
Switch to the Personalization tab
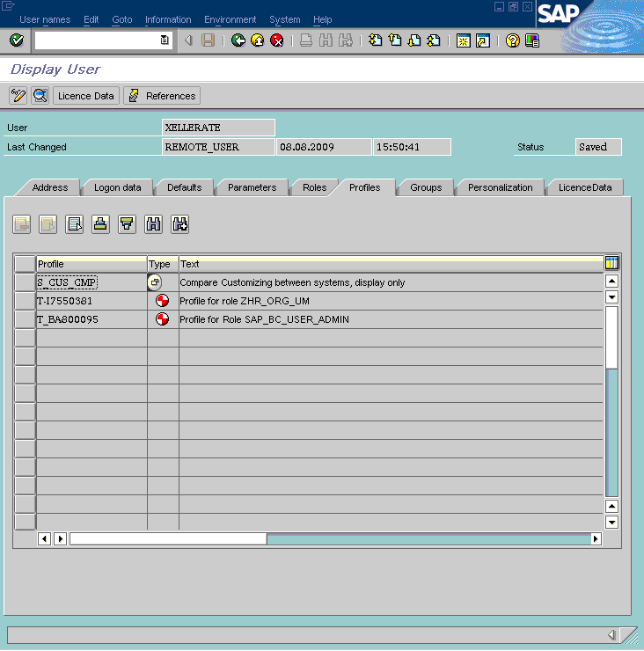point(500,187)
